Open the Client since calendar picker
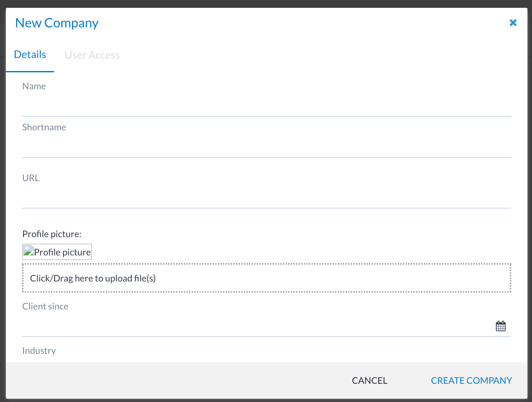The height and width of the screenshot is (402, 532). 500,326
